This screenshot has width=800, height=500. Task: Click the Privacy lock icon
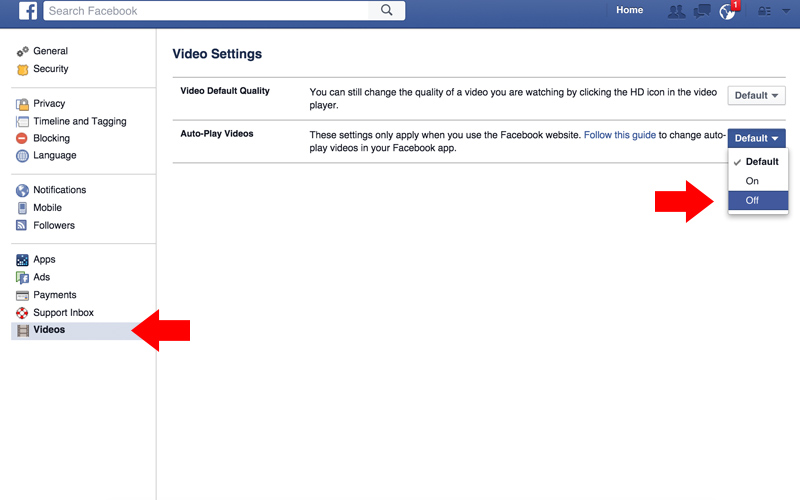tap(22, 104)
